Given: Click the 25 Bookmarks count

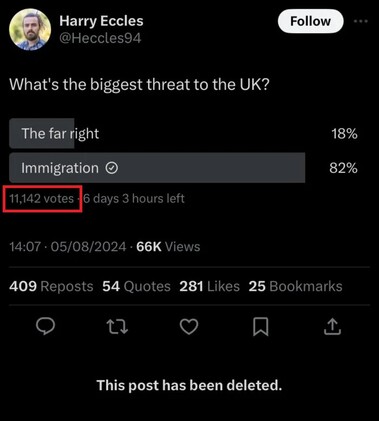Looking at the screenshot, I should pyautogui.click(x=295, y=286).
